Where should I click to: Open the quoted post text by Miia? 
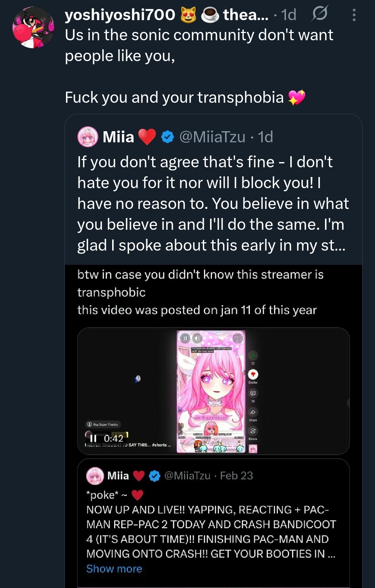click(212, 203)
